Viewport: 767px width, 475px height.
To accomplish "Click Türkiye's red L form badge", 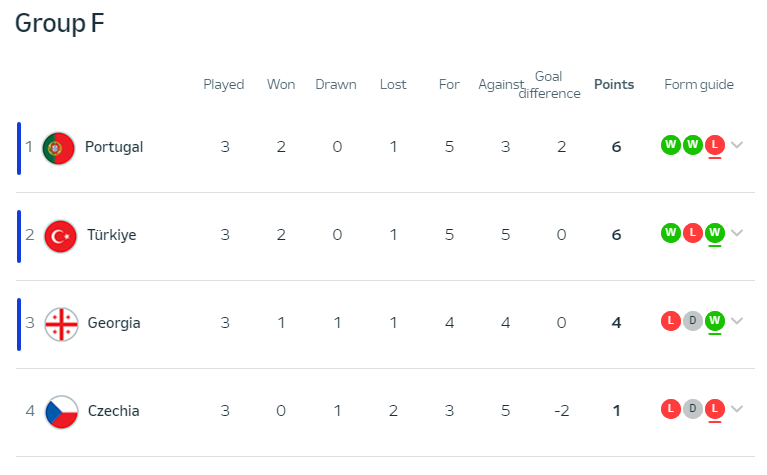I will pos(693,233).
